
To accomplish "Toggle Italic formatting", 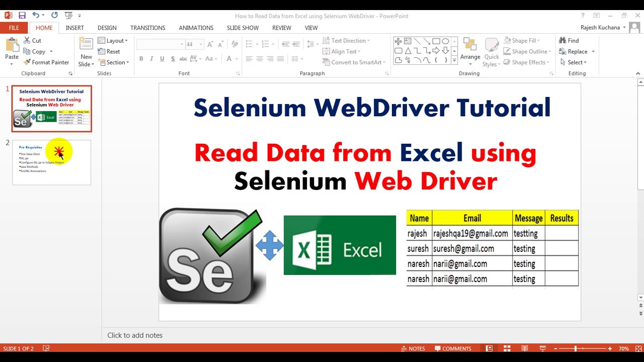I will pos(151,59).
